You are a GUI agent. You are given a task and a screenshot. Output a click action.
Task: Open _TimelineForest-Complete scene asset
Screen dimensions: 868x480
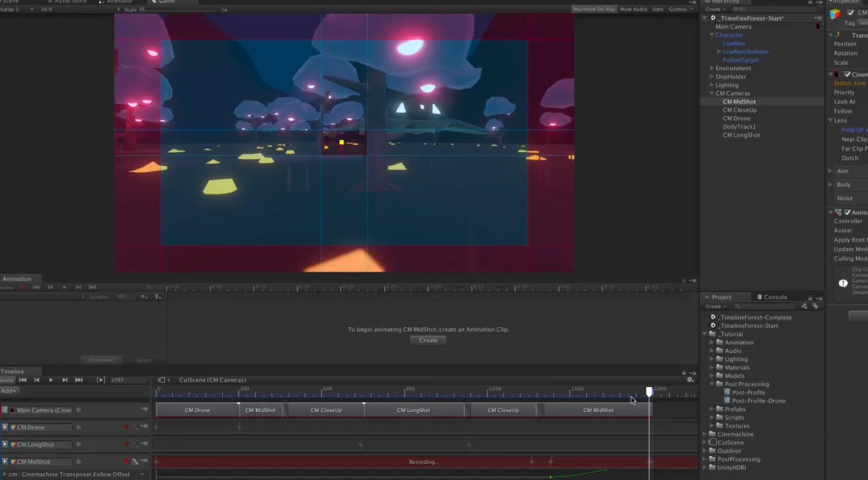click(x=755, y=317)
